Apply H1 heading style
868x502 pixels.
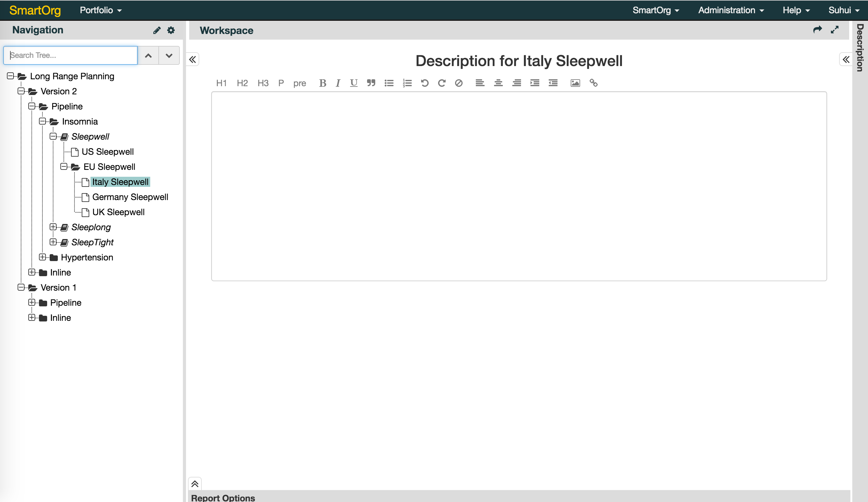coord(221,83)
